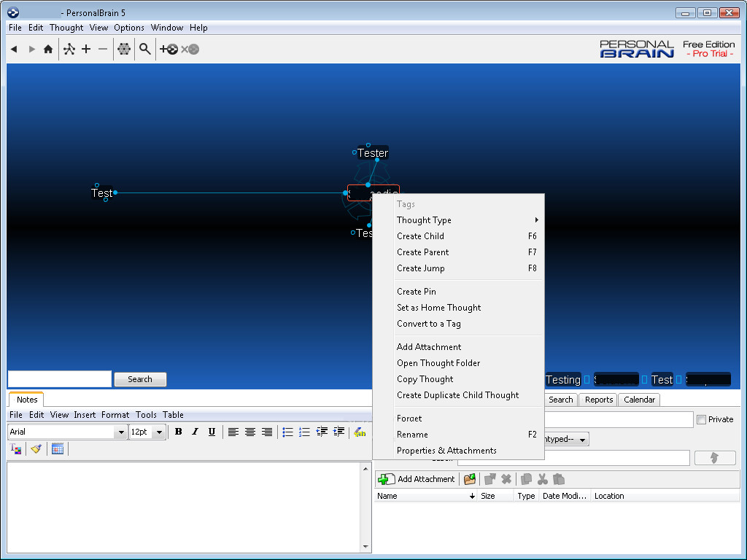
Task: Open the Notes Format menu
Action: point(115,415)
